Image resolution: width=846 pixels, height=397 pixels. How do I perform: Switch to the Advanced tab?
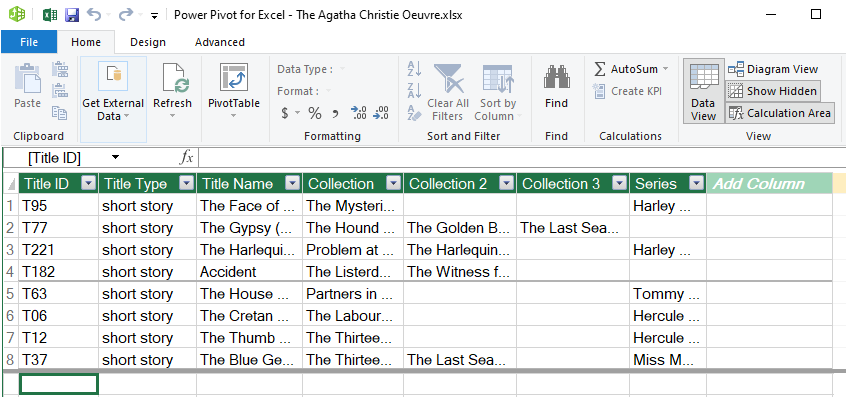click(220, 42)
